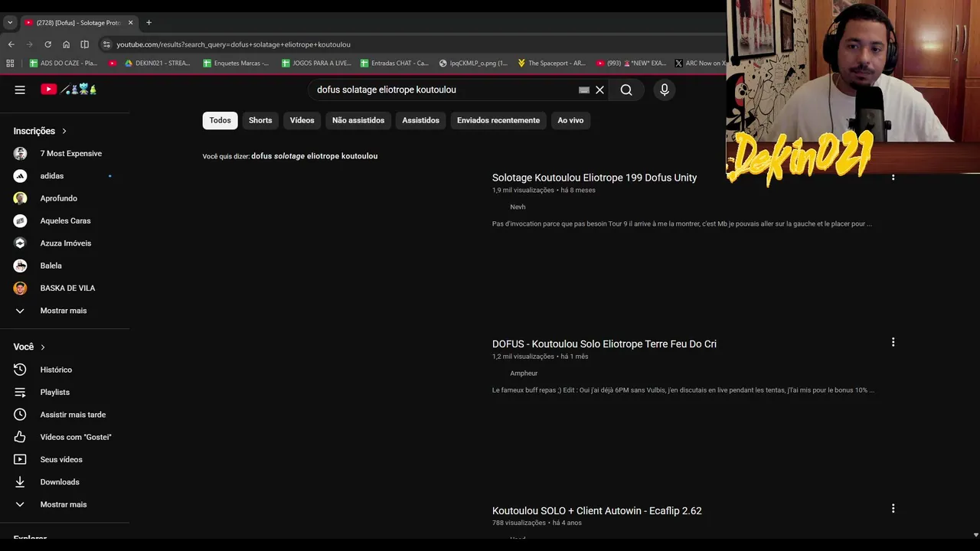The height and width of the screenshot is (551, 980).
Task: Open Você section chevron
Action: (x=43, y=347)
